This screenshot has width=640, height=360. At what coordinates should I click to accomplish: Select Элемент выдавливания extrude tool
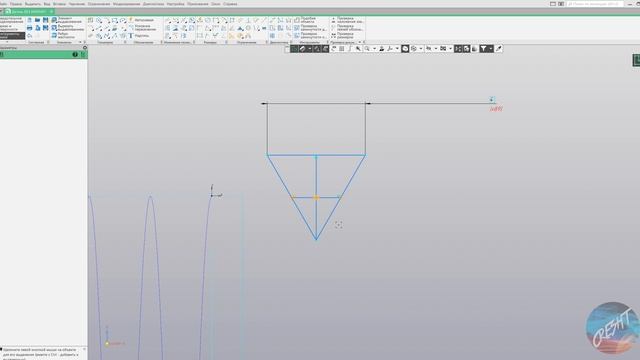click(x=68, y=20)
